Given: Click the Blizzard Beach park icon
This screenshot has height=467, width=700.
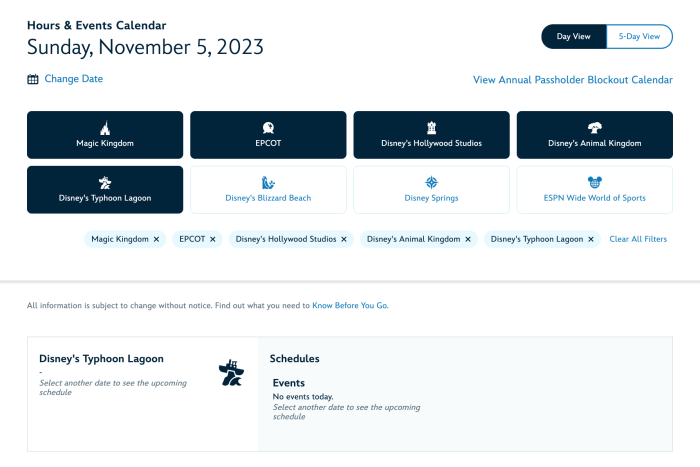Looking at the screenshot, I should pos(268,182).
